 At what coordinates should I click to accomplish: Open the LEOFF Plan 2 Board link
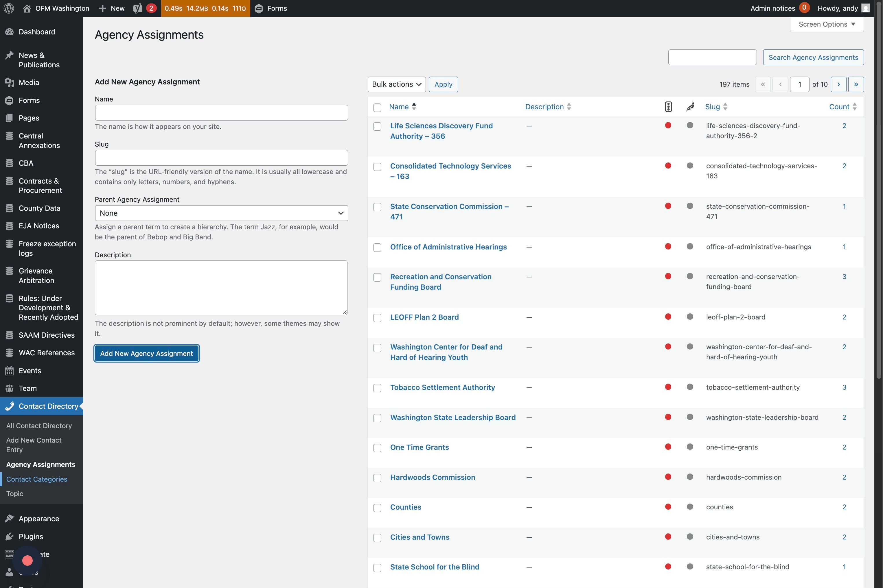[x=424, y=317]
